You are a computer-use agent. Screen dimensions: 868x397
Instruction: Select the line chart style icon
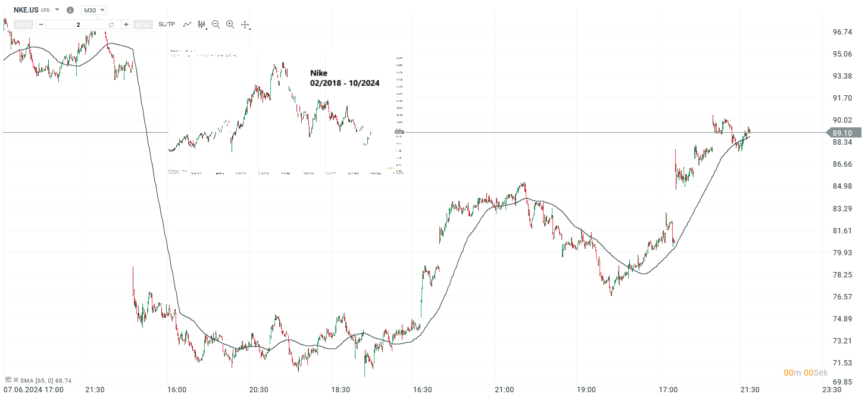(x=186, y=24)
